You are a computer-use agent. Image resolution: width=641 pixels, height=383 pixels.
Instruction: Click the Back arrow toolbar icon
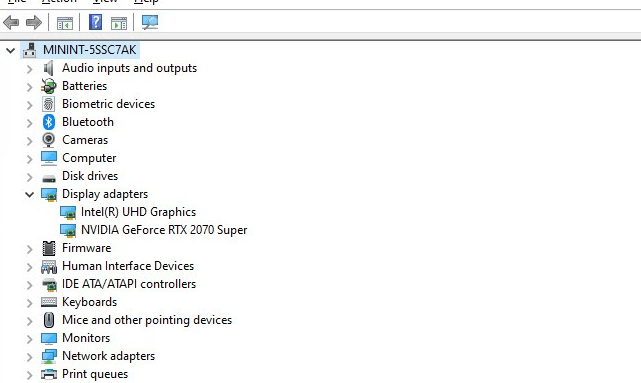(x=11, y=22)
